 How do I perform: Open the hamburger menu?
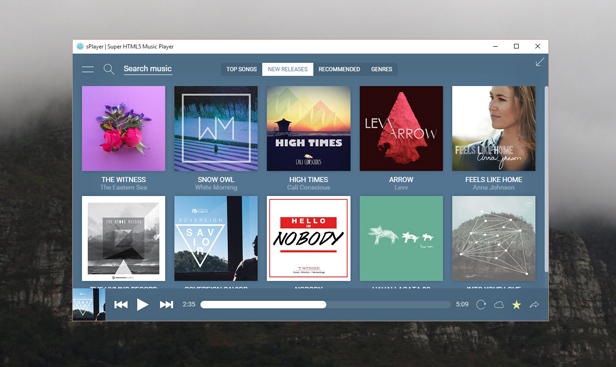88,70
